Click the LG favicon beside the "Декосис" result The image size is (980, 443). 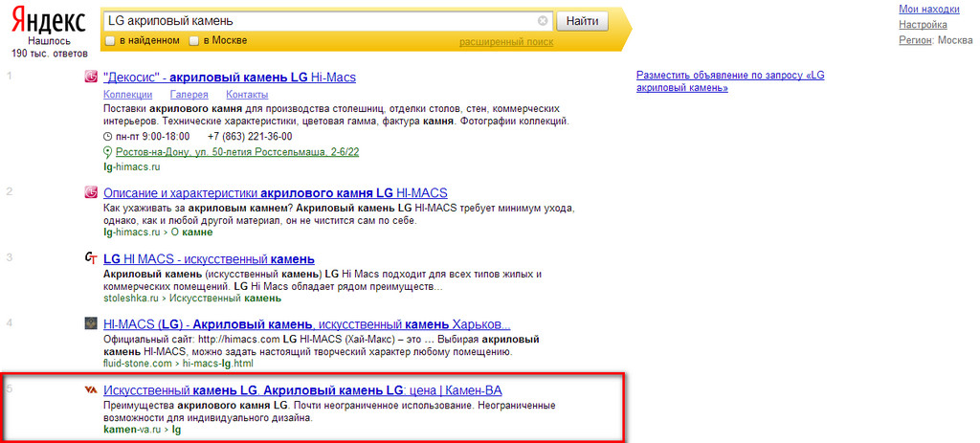pyautogui.click(x=91, y=77)
